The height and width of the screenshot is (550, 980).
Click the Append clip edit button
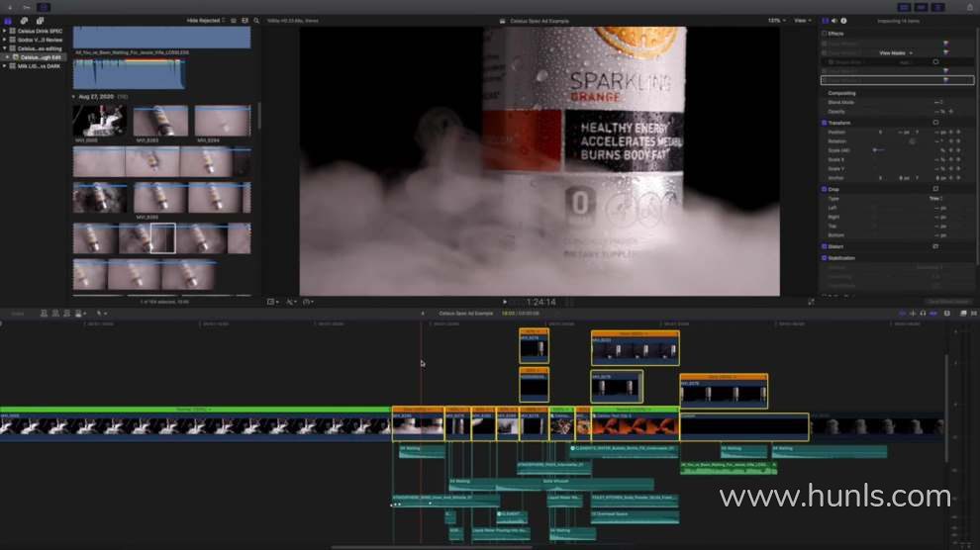[67, 314]
